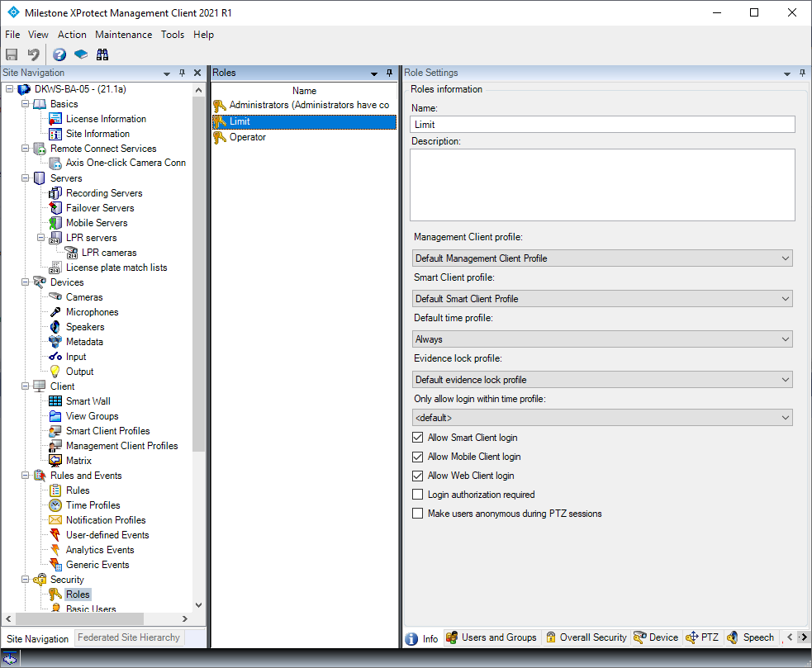The image size is (812, 668).
Task: Select the Smart Wall icon under Client
Action: pyautogui.click(x=54, y=400)
